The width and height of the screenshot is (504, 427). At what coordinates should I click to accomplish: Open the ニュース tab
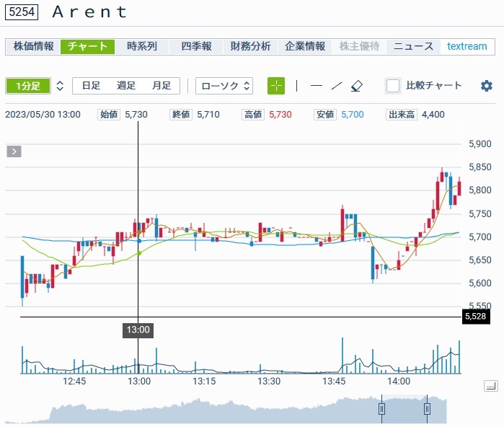tap(413, 46)
